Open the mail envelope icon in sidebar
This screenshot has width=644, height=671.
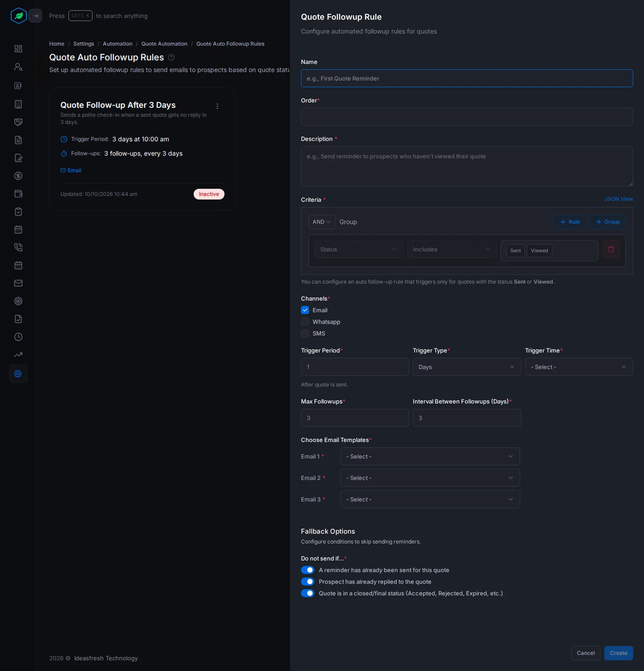[x=18, y=283]
